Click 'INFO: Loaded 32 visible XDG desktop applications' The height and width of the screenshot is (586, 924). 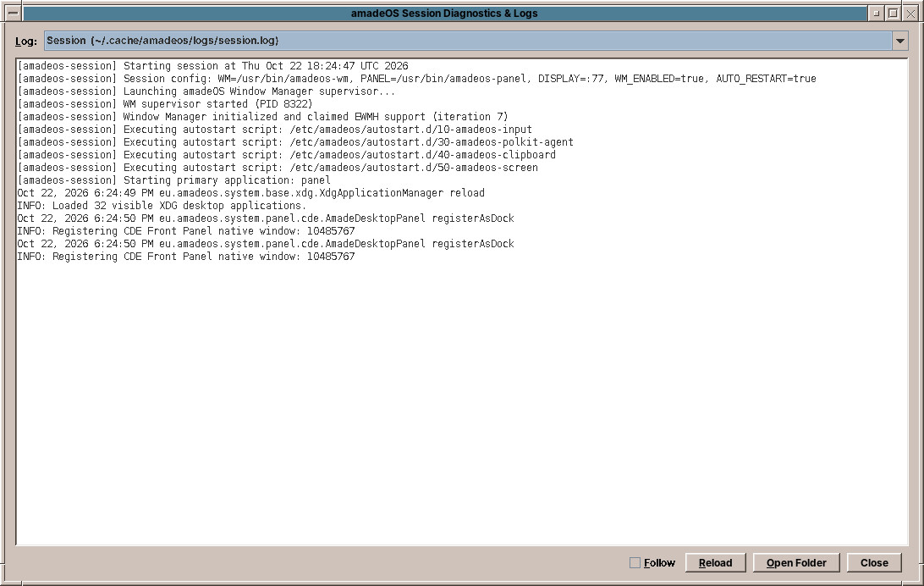point(162,206)
